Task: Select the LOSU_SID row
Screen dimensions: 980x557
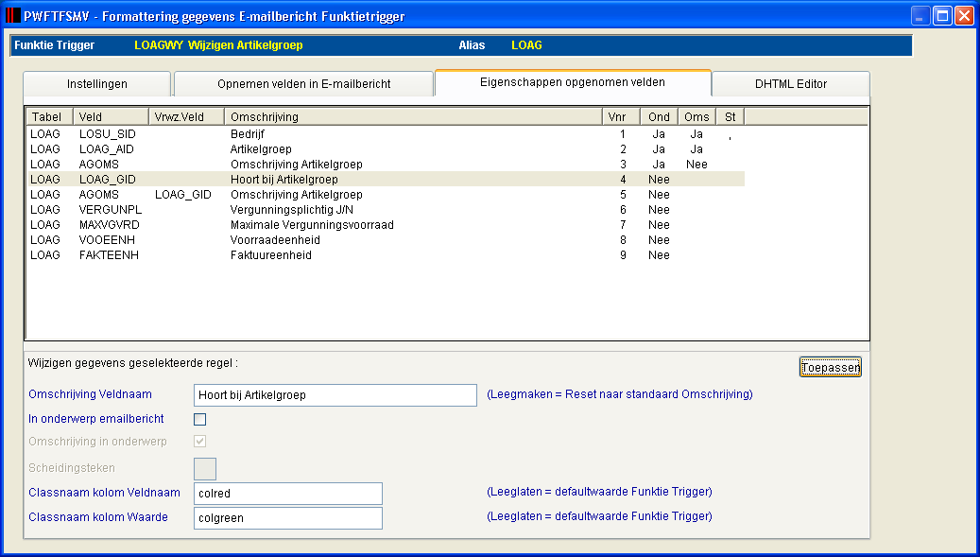Action: coord(386,133)
